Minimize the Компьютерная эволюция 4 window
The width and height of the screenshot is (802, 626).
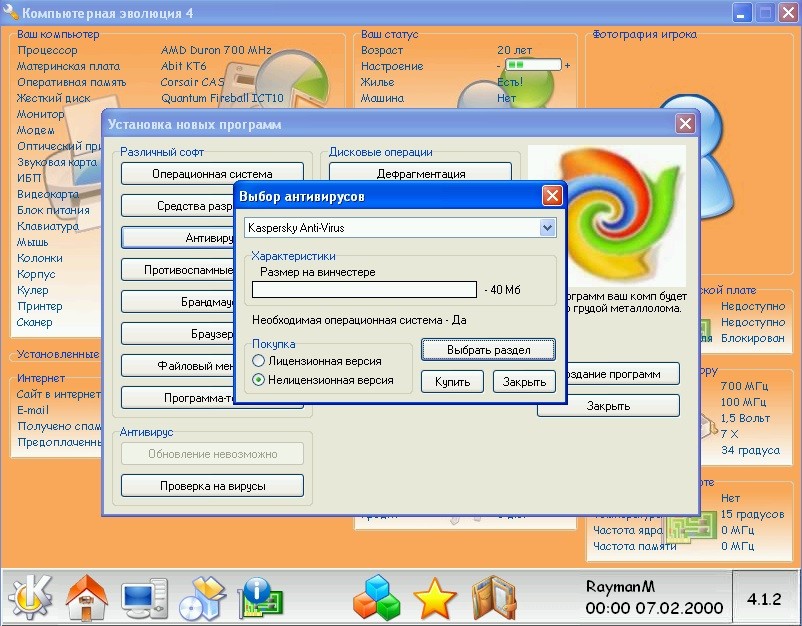click(x=741, y=13)
